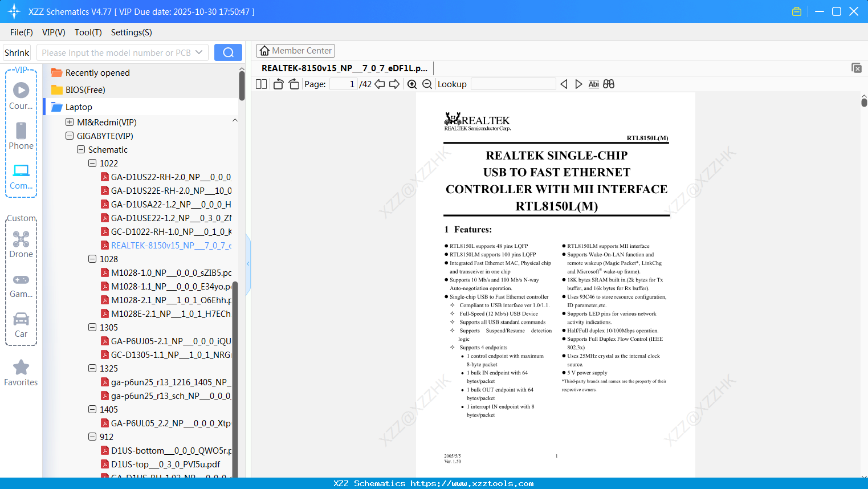868x489 pixels.
Task: Open the Settings(S) menu
Action: 132,32
